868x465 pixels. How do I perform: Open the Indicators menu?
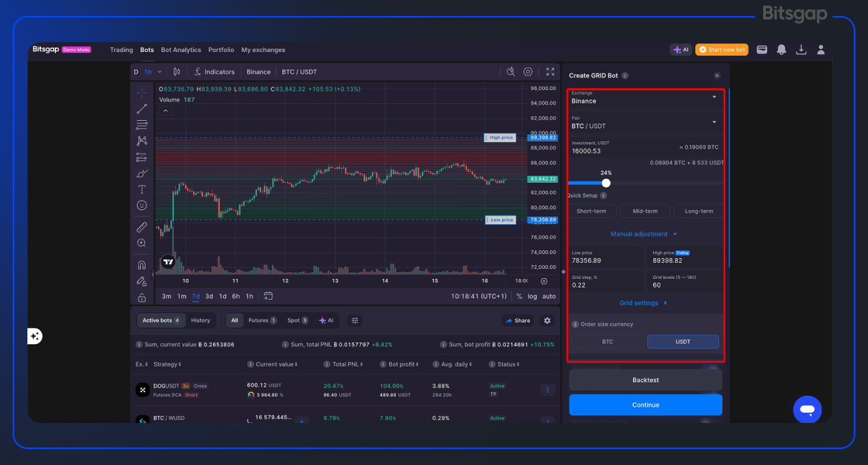[x=214, y=72]
